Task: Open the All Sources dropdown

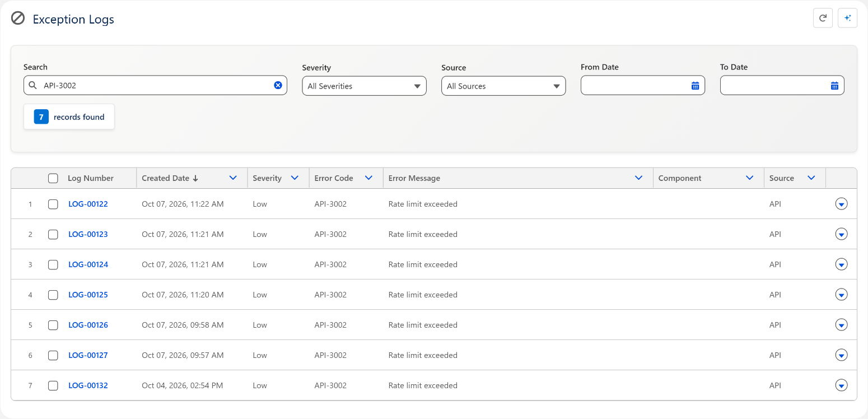Action: click(503, 86)
